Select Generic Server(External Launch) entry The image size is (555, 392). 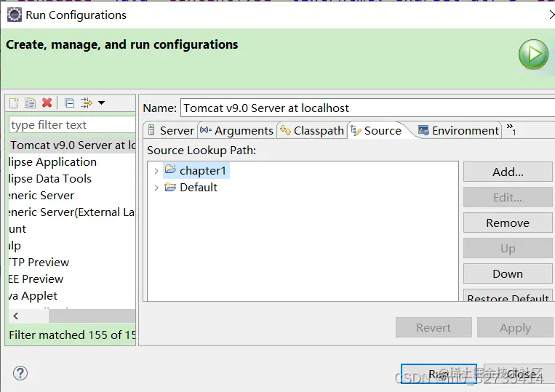click(71, 212)
